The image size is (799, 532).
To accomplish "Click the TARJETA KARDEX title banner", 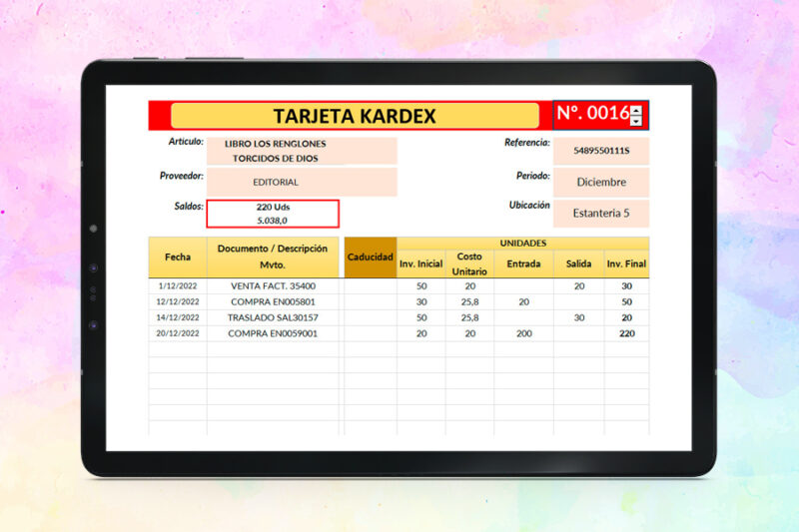I will tap(355, 116).
